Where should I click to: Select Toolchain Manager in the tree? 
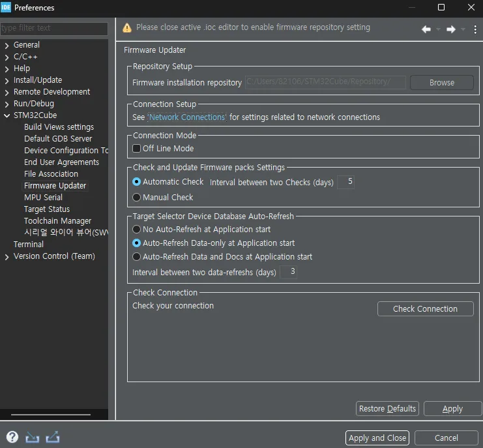point(57,221)
